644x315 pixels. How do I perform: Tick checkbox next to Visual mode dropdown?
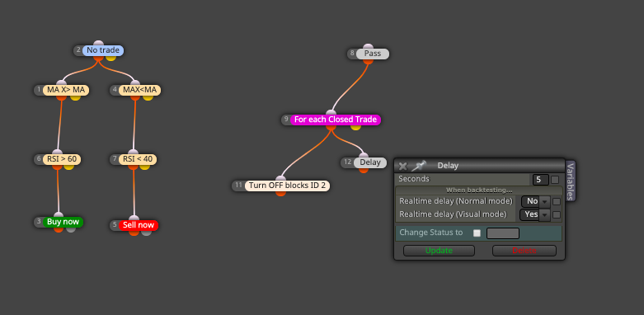(x=557, y=214)
